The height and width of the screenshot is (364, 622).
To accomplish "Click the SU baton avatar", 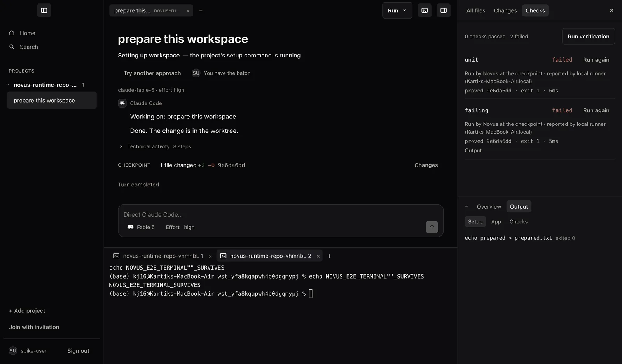I will coord(196,73).
